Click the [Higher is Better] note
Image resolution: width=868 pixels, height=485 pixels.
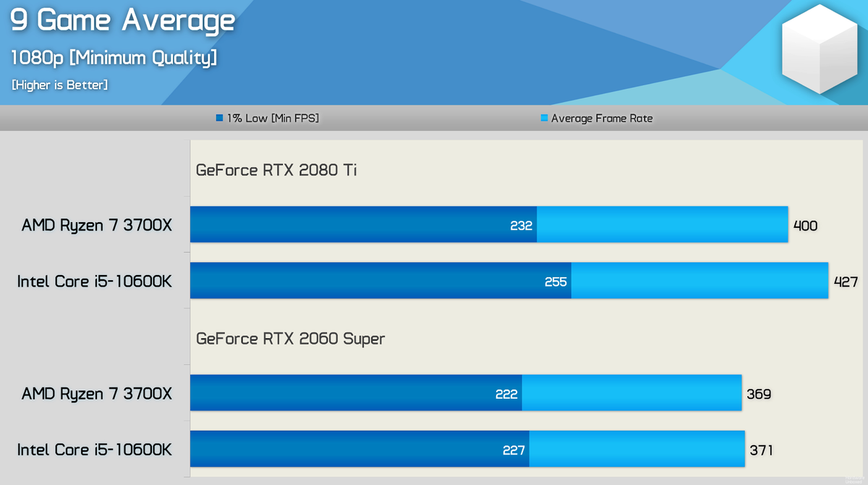pyautogui.click(x=59, y=85)
